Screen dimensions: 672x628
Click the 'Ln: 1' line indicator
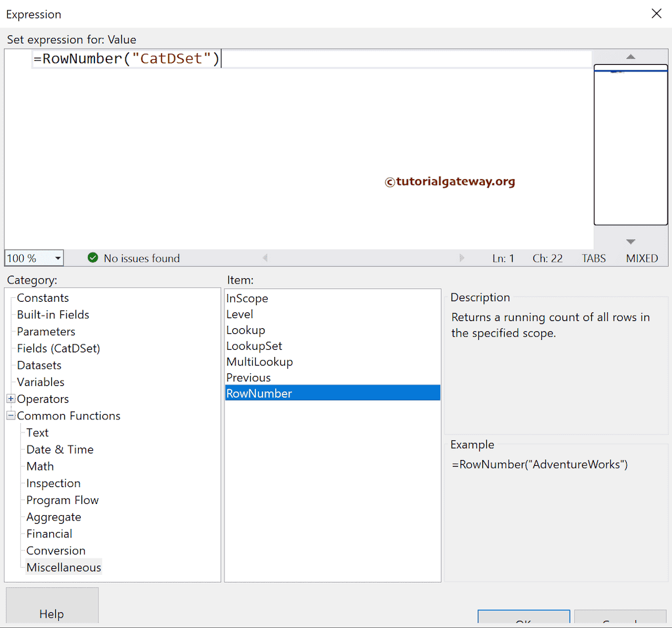point(503,258)
